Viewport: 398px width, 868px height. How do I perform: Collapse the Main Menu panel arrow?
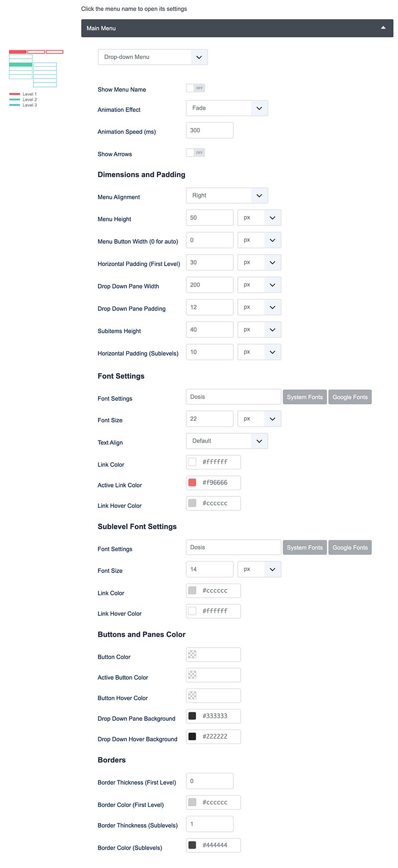pos(383,28)
